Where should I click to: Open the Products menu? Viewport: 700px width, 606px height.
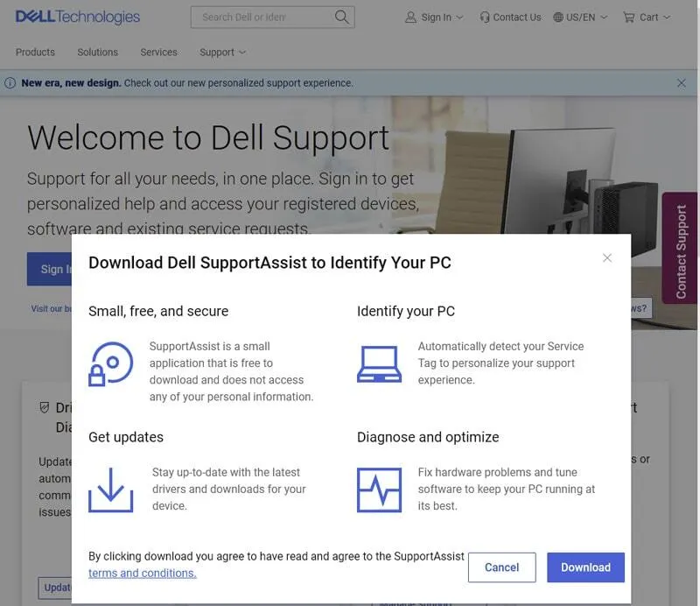[35, 52]
